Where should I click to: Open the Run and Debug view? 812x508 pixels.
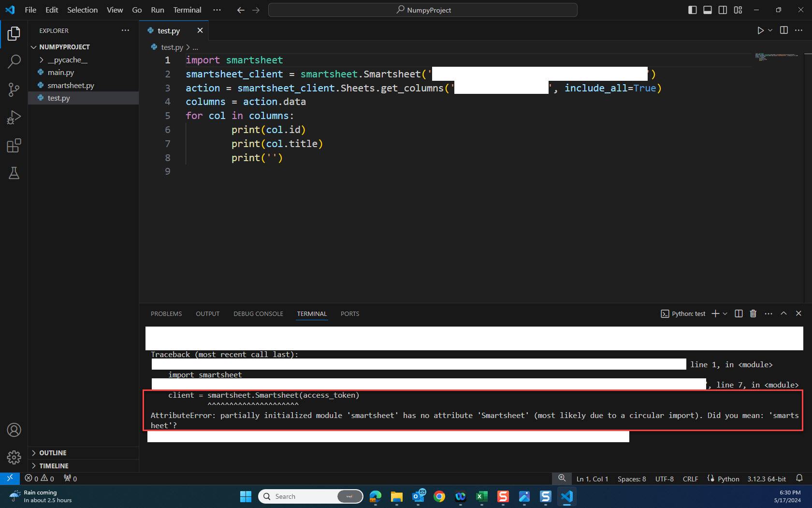(x=14, y=118)
